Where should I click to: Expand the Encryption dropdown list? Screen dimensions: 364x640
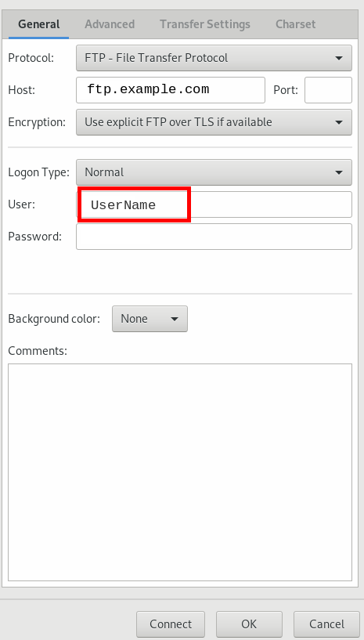click(214, 122)
